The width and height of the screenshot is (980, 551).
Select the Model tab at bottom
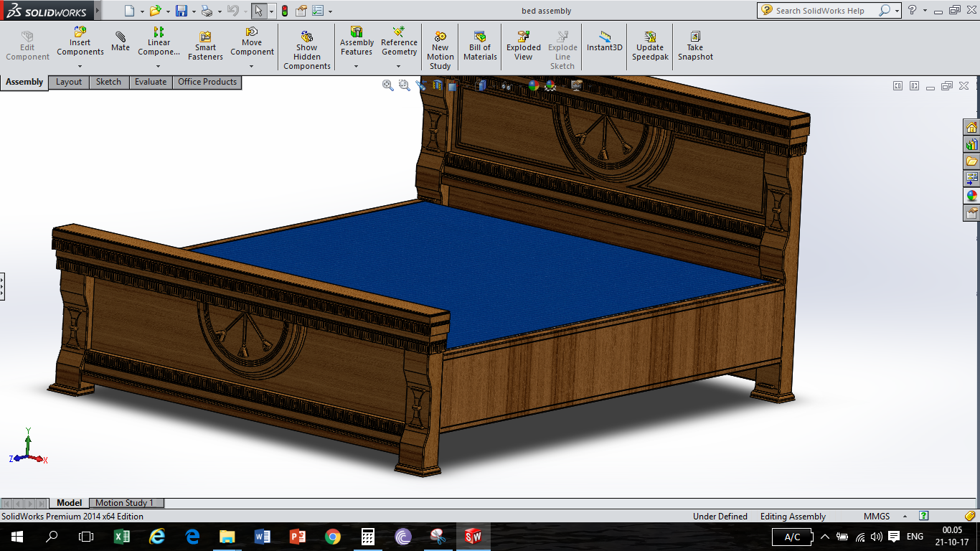[x=70, y=503]
